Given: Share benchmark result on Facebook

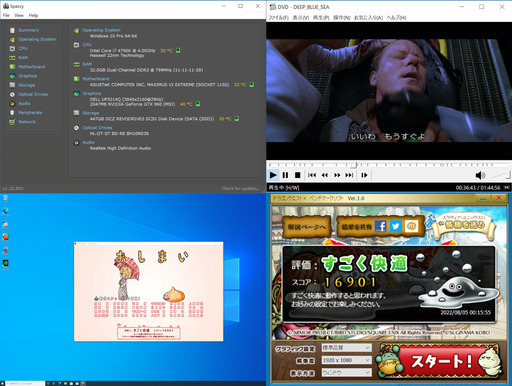Looking at the screenshot, I should 380,227.
